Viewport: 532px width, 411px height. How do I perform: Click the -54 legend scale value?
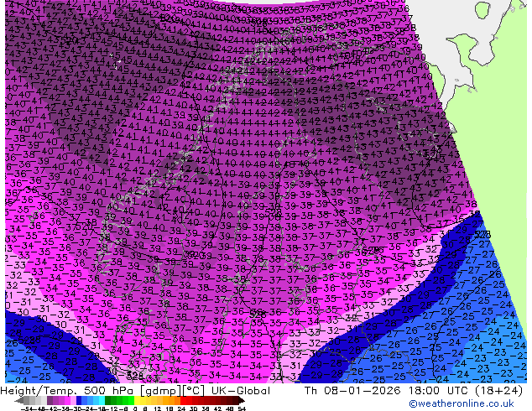[x=27, y=408]
